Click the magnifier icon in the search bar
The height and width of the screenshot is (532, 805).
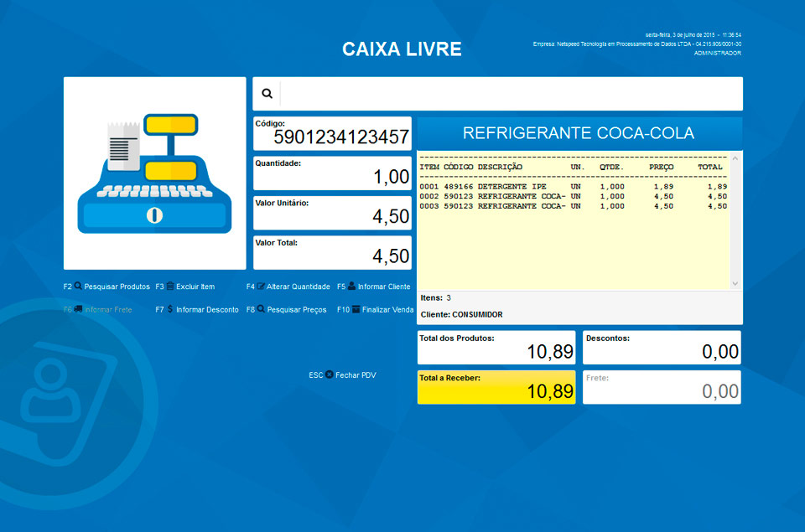pos(267,93)
